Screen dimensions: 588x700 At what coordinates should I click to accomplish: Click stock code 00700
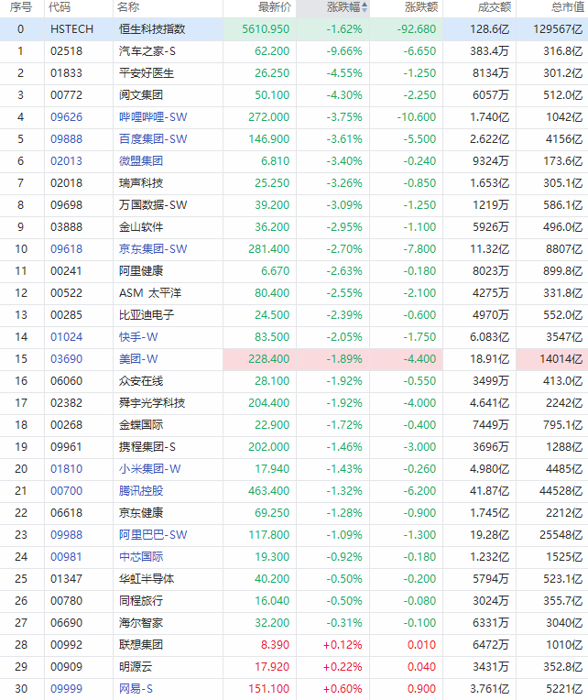click(x=67, y=490)
